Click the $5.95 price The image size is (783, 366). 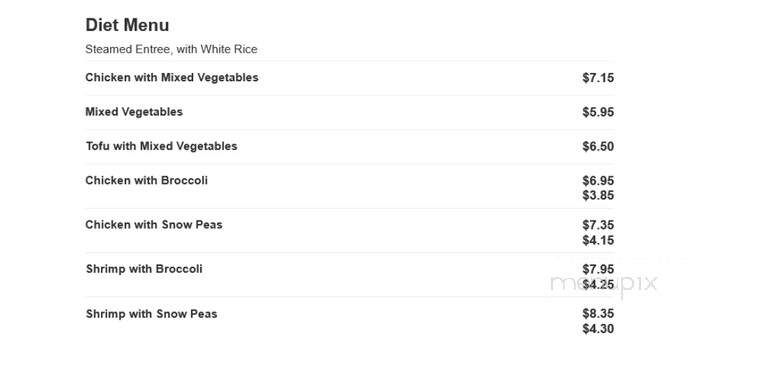[x=598, y=112]
